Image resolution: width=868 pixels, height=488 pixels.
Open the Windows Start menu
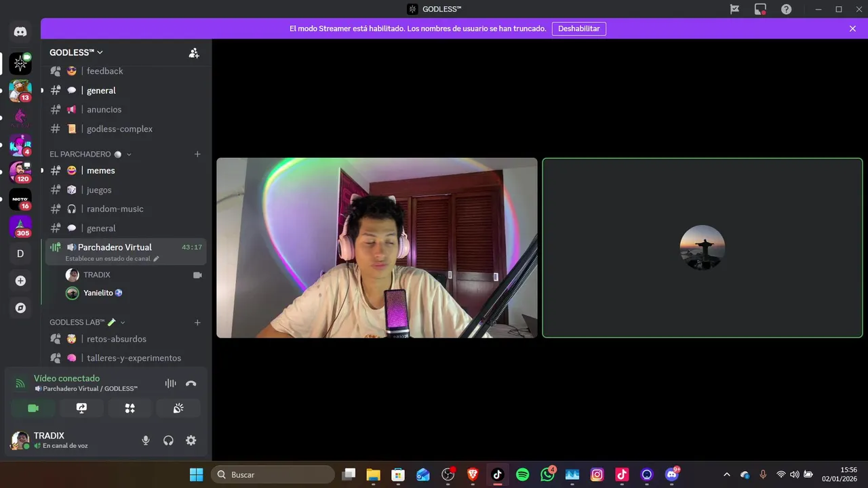(x=196, y=474)
